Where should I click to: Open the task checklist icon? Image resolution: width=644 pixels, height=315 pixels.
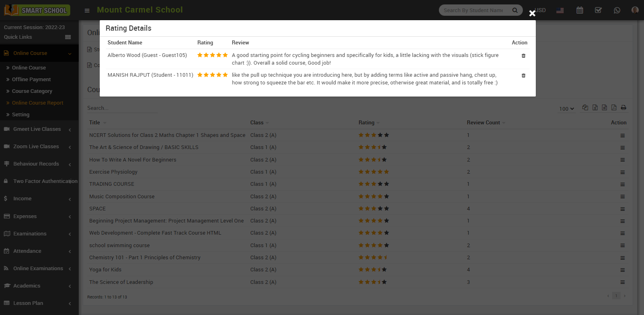pos(598,10)
